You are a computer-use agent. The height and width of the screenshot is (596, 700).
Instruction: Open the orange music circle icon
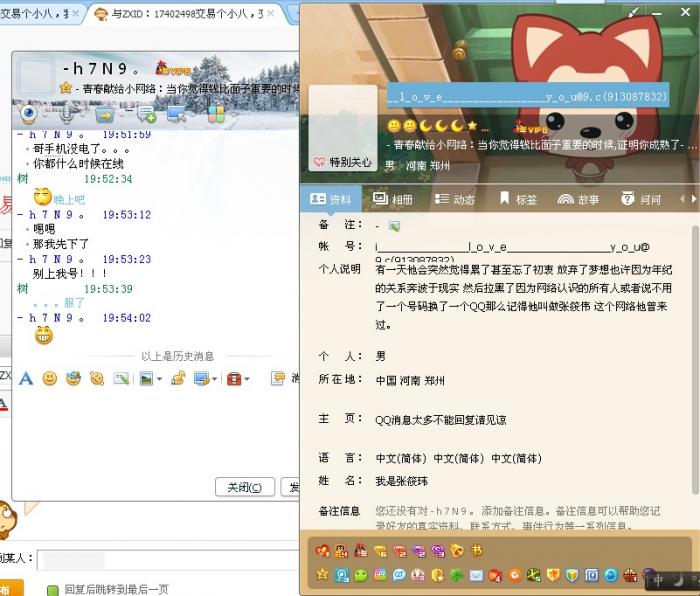[x=515, y=575]
